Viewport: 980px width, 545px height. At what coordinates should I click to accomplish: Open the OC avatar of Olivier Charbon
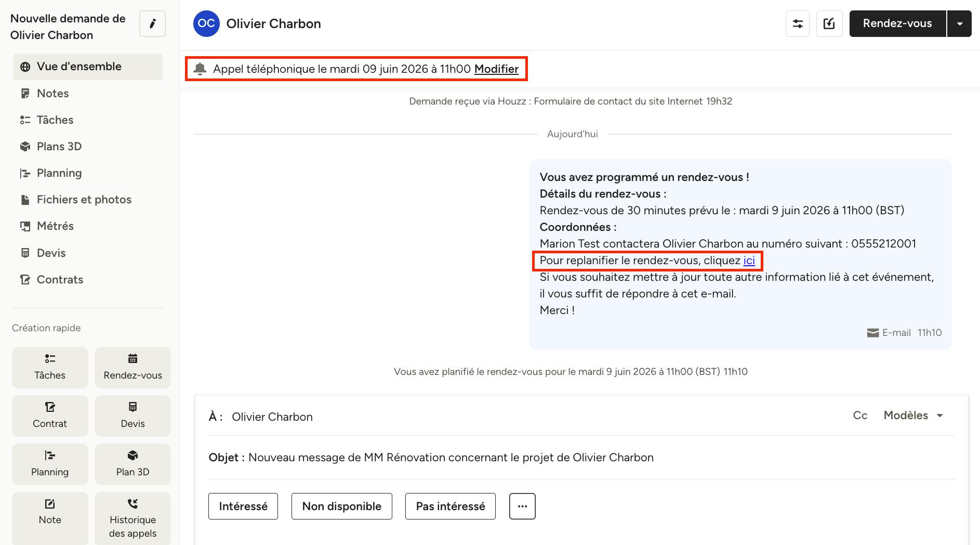(x=206, y=24)
